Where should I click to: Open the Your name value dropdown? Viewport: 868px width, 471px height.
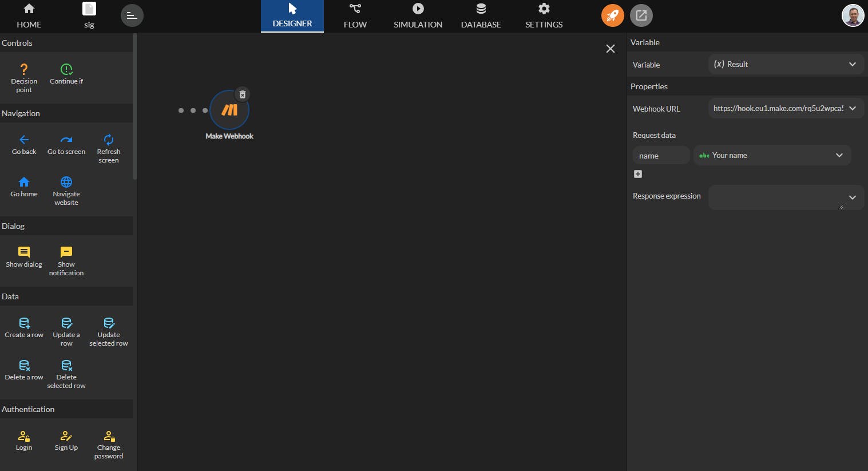[x=772, y=155]
